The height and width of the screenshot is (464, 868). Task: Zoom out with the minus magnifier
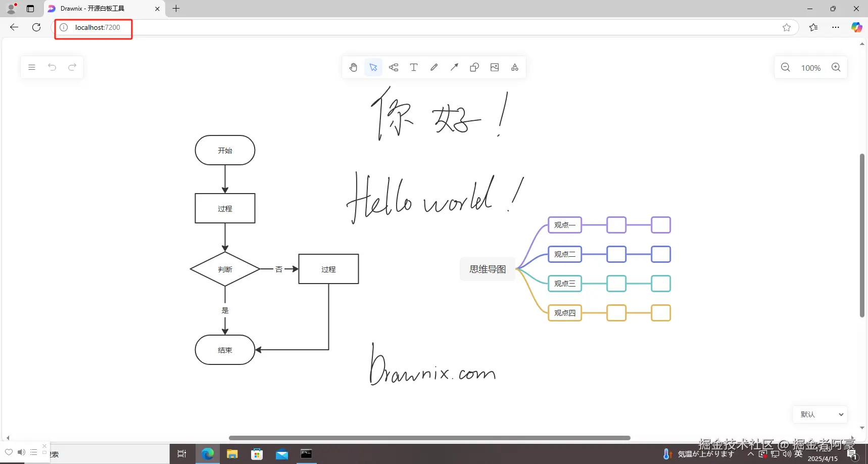pos(786,67)
